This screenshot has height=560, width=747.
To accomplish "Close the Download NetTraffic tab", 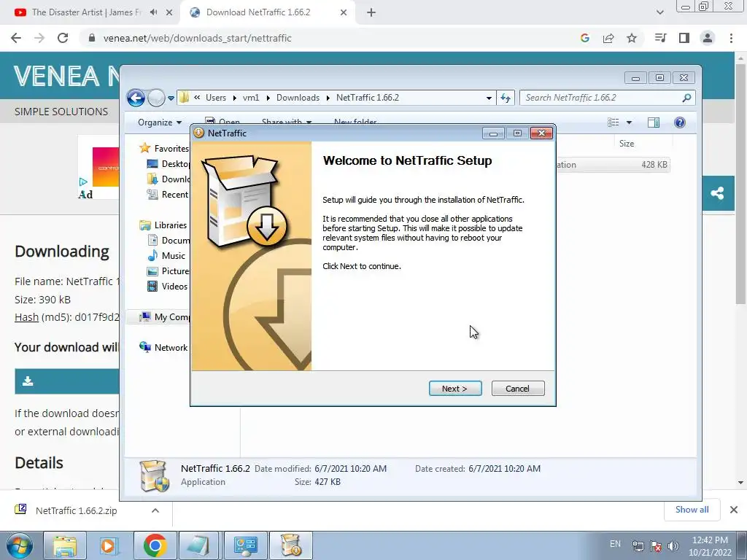I will pyautogui.click(x=344, y=12).
